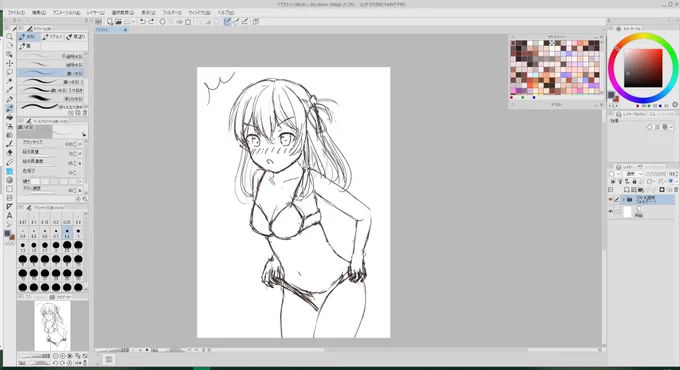Click the Undo arrow in command bar

[142, 21]
